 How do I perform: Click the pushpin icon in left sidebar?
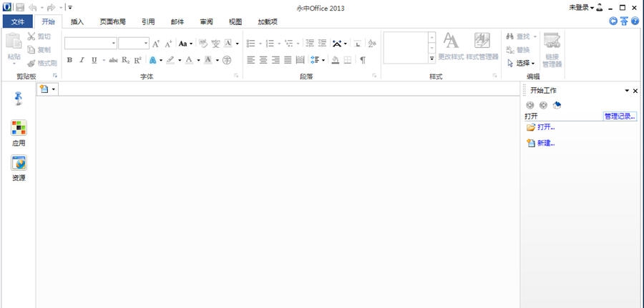(19, 99)
